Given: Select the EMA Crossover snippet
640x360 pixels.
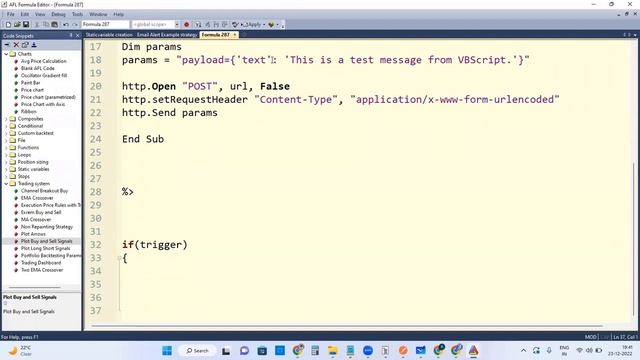Looking at the screenshot, I should point(37,198).
